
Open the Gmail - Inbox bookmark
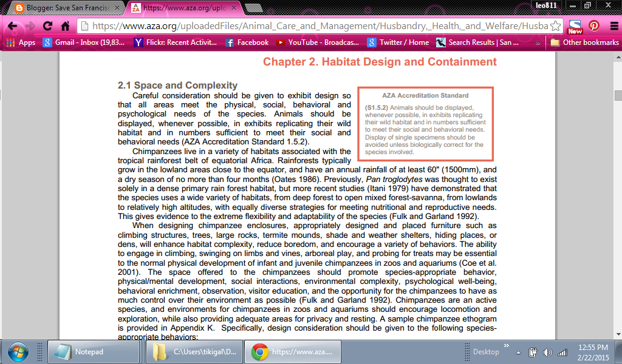coord(84,42)
